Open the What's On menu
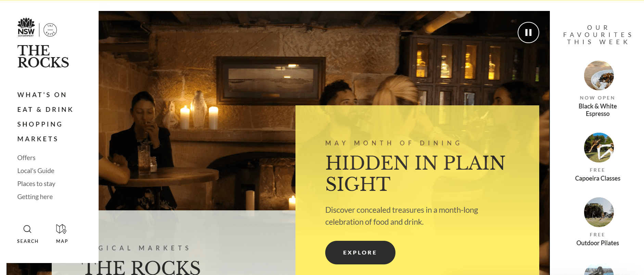This screenshot has width=644, height=275. click(42, 95)
